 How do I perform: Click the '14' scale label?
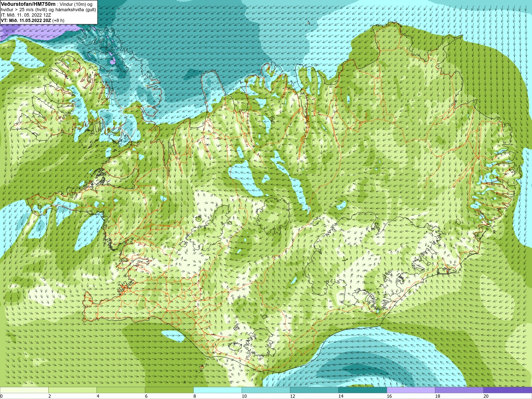point(341,396)
